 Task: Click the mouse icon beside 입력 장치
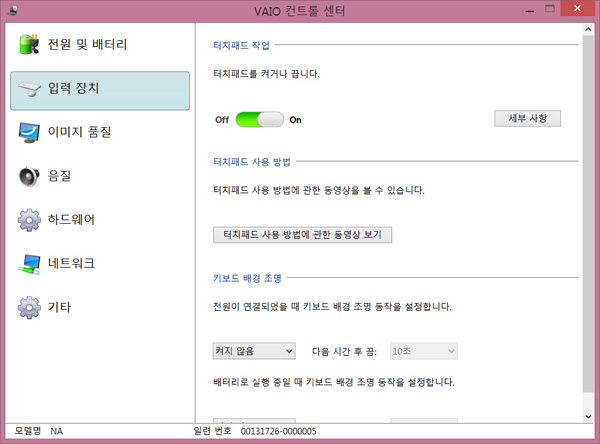pyautogui.click(x=29, y=89)
